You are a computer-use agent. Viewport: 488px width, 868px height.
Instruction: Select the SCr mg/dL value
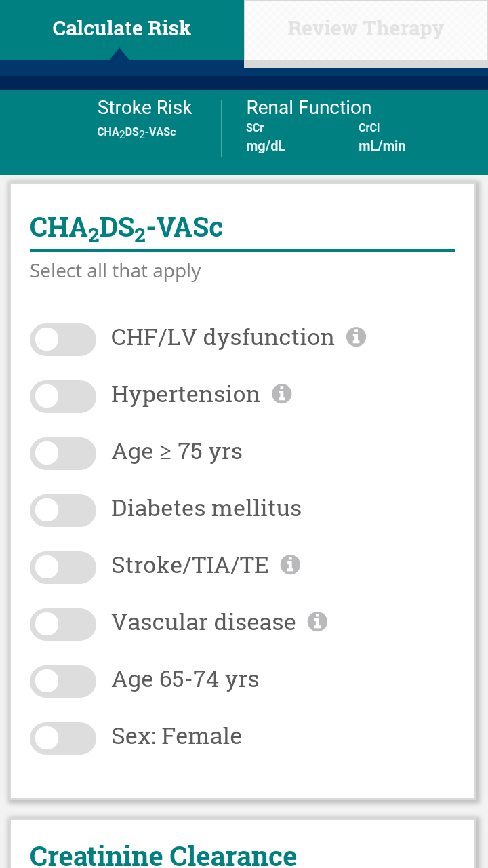[x=266, y=138]
